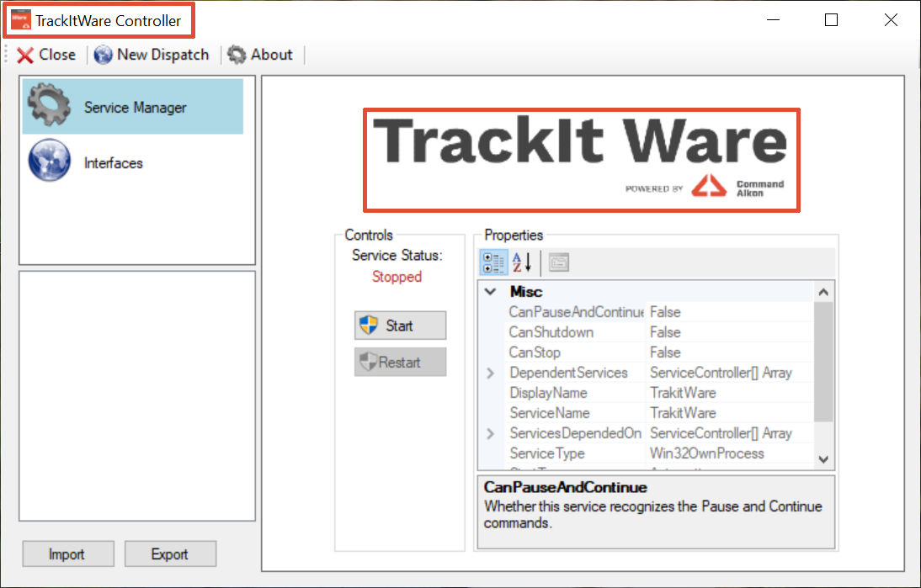
Task: Click the Restart service button
Action: [x=400, y=362]
